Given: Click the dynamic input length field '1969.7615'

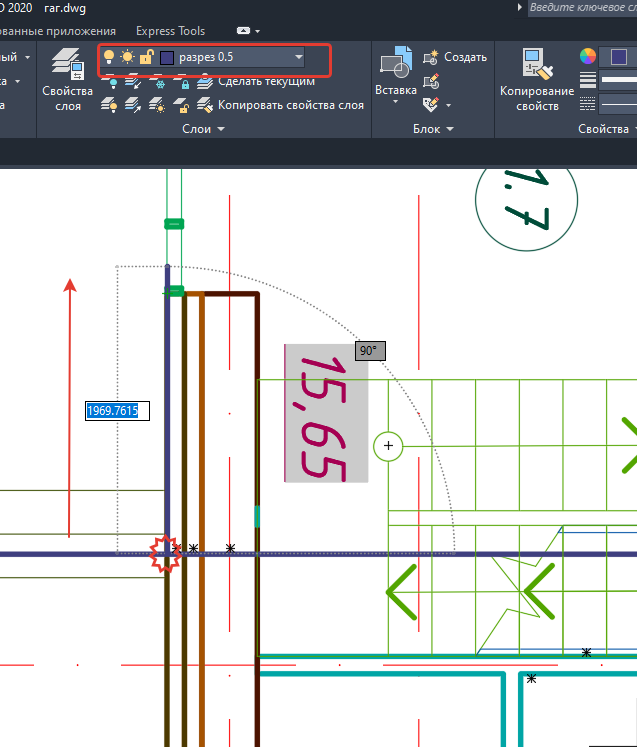Looking at the screenshot, I should [x=117, y=411].
